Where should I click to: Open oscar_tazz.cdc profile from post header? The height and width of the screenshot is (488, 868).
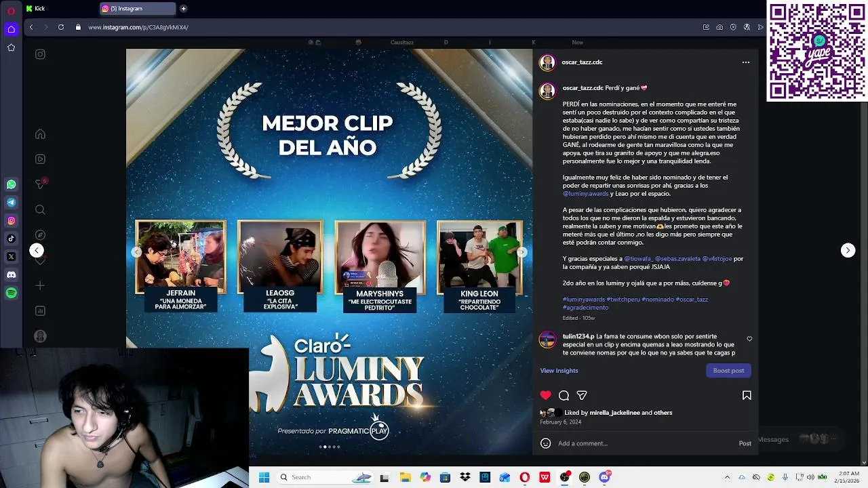tap(582, 62)
